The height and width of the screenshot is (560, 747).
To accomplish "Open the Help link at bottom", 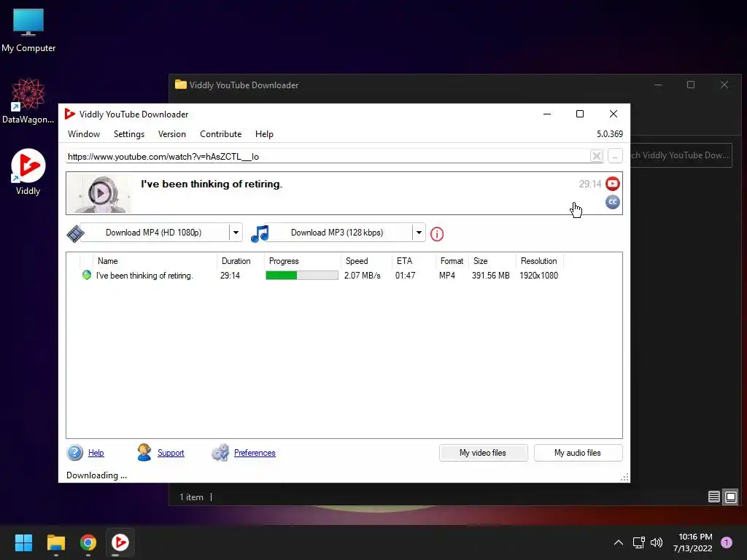I will tap(96, 452).
